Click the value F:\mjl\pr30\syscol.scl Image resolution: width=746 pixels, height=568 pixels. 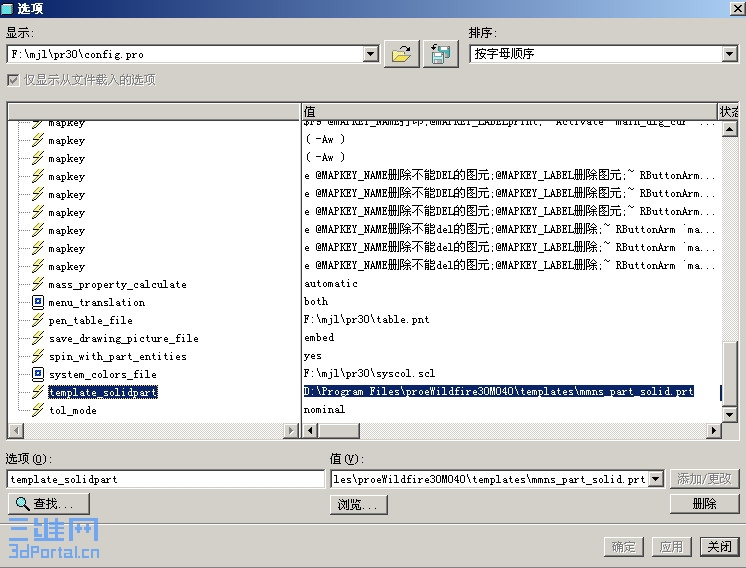[369, 373]
